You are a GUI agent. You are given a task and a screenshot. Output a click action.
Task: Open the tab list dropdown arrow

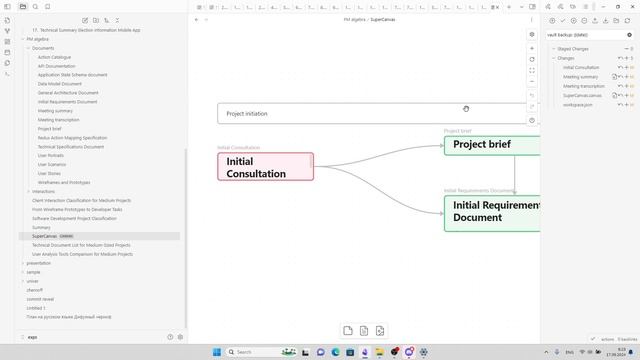point(521,7)
